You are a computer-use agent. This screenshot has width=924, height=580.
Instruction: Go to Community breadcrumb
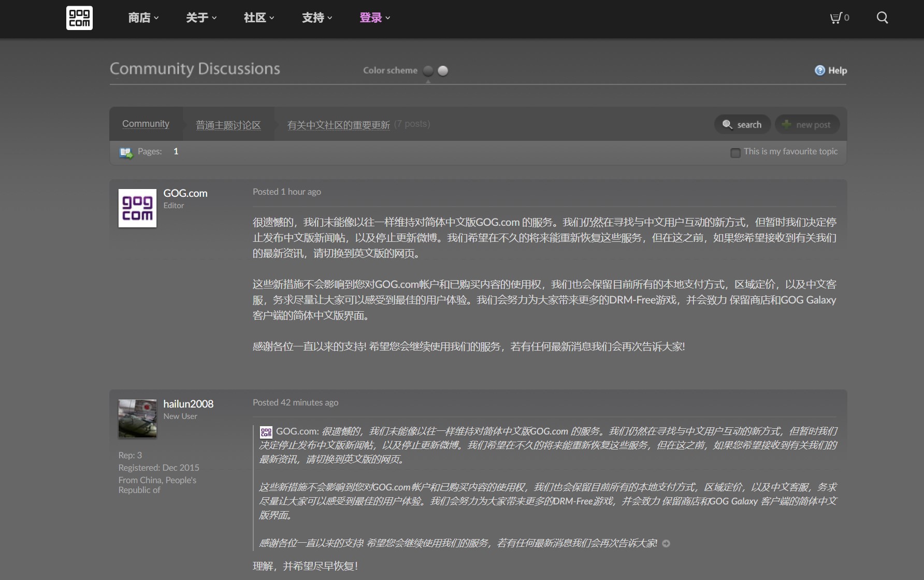pos(146,124)
